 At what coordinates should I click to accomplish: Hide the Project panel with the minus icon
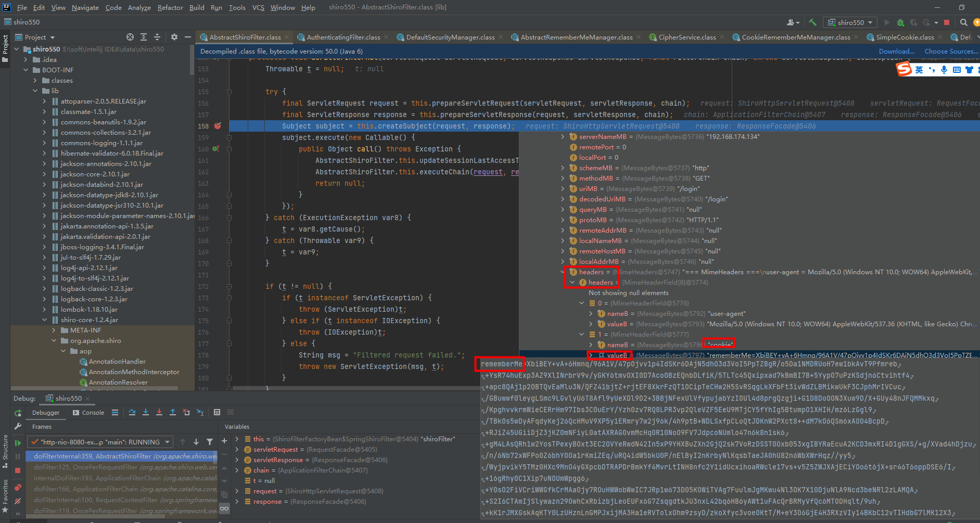[x=188, y=37]
